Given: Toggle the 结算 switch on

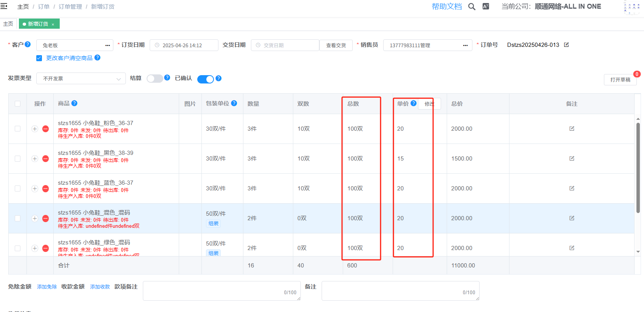Looking at the screenshot, I should 155,79.
